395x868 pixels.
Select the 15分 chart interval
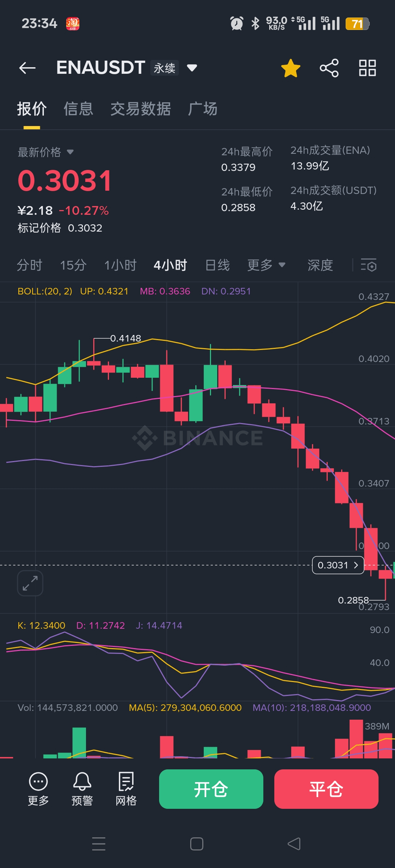click(73, 265)
